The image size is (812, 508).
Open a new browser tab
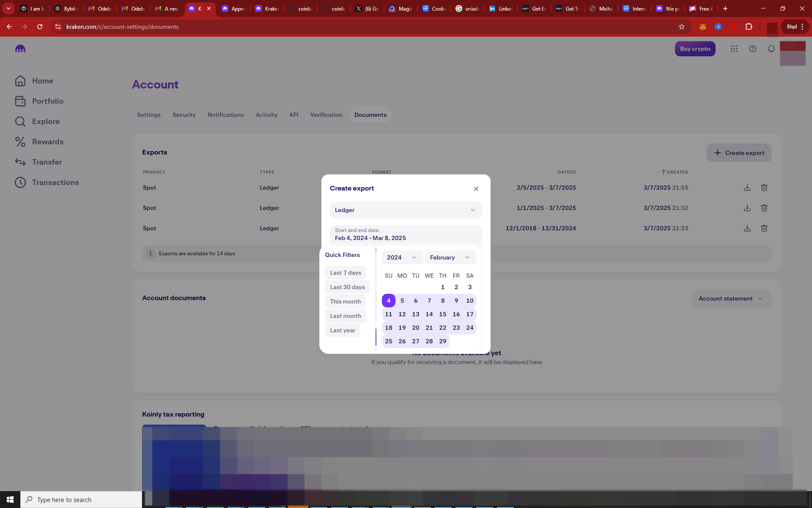pyautogui.click(x=725, y=8)
